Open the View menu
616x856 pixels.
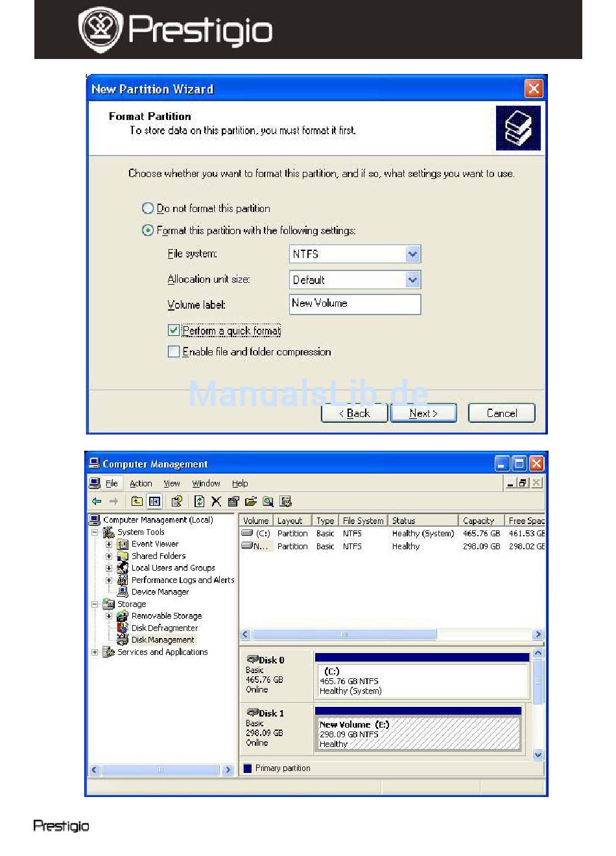click(172, 483)
